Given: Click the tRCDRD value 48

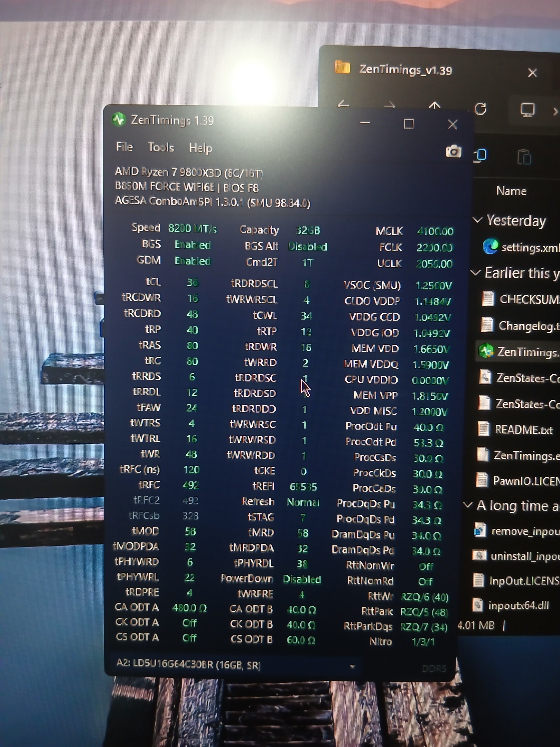Looking at the screenshot, I should coord(192,314).
